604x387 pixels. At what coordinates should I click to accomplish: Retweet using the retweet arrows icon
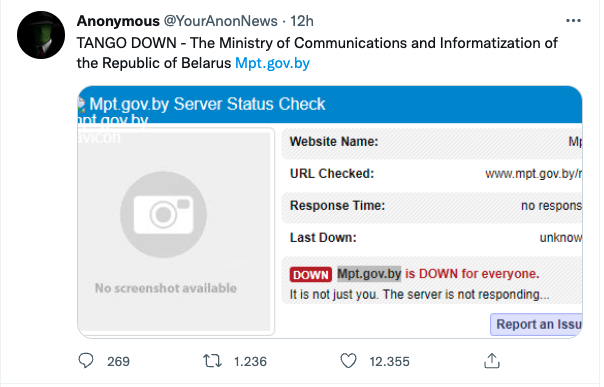[x=212, y=361]
